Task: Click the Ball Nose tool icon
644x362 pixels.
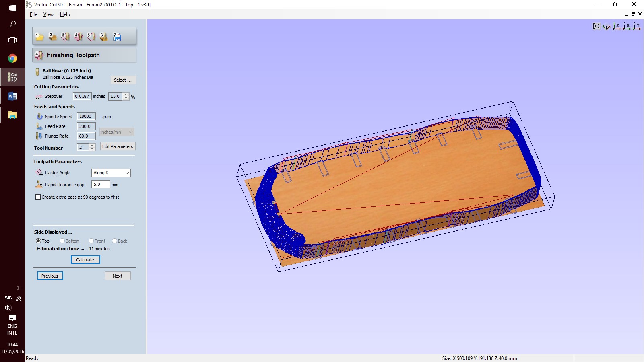Action: [x=37, y=72]
